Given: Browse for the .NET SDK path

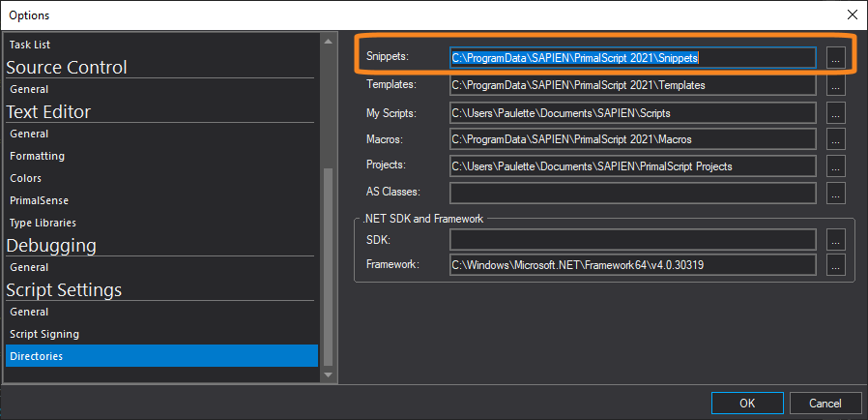Looking at the screenshot, I should coord(836,240).
